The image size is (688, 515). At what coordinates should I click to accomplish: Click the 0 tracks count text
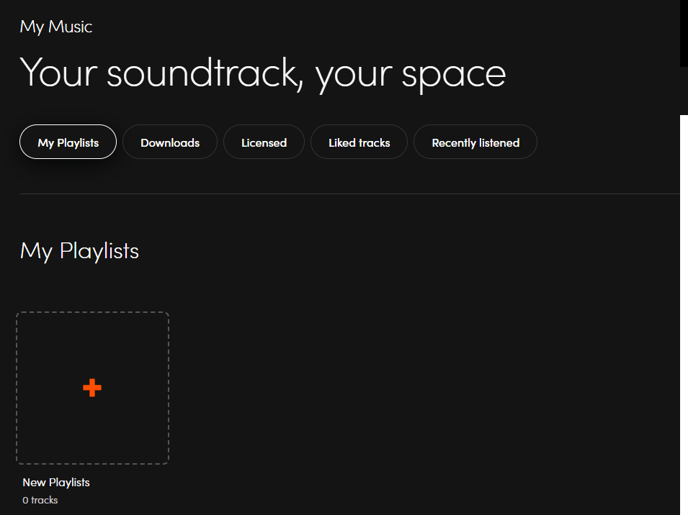pyautogui.click(x=40, y=500)
